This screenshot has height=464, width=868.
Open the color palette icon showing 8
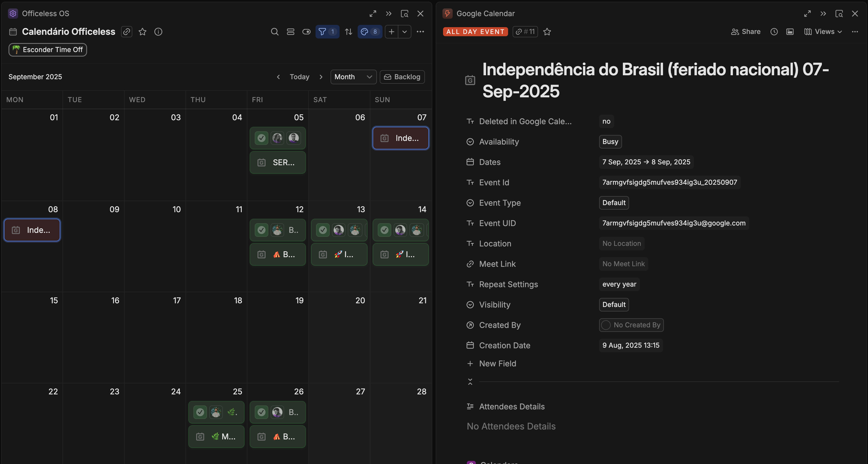pos(369,32)
